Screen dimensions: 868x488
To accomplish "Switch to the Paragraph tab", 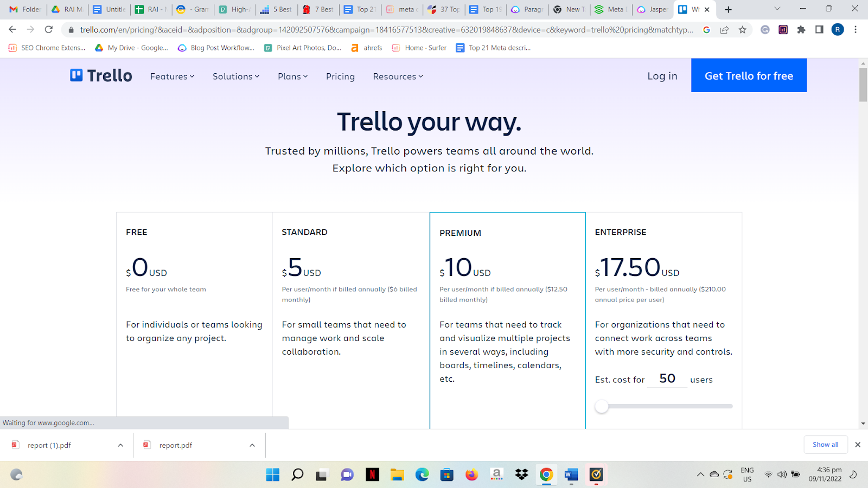I will coord(527,9).
